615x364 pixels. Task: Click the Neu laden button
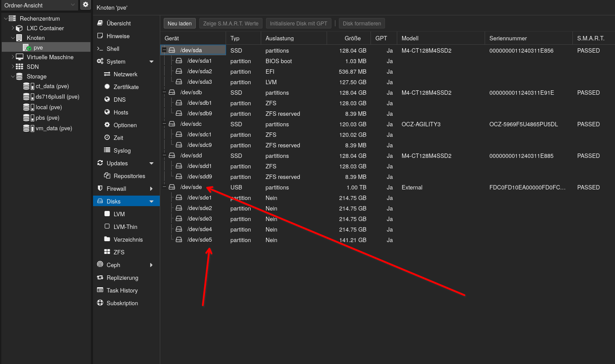tap(180, 23)
